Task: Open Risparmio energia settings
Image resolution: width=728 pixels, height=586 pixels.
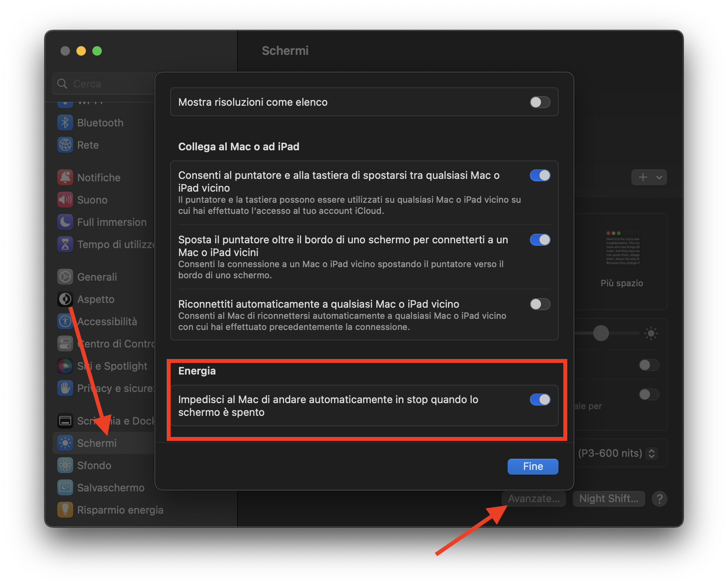Action: 120,510
